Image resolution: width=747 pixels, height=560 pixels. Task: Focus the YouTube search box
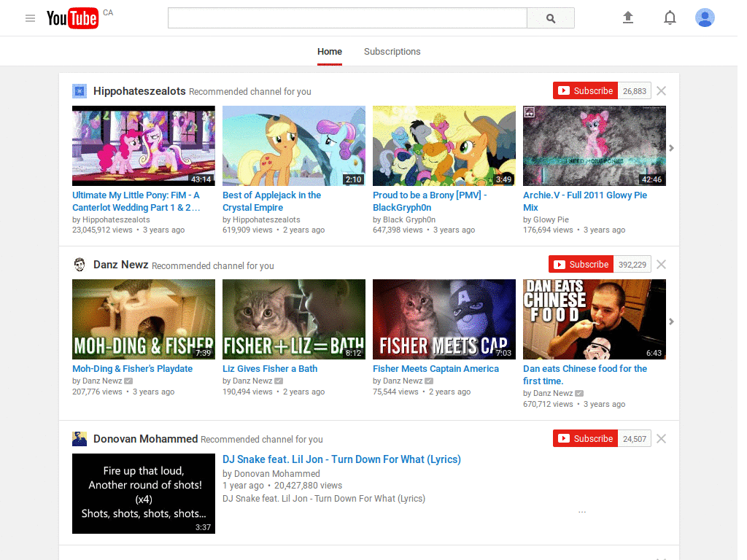[x=347, y=18]
